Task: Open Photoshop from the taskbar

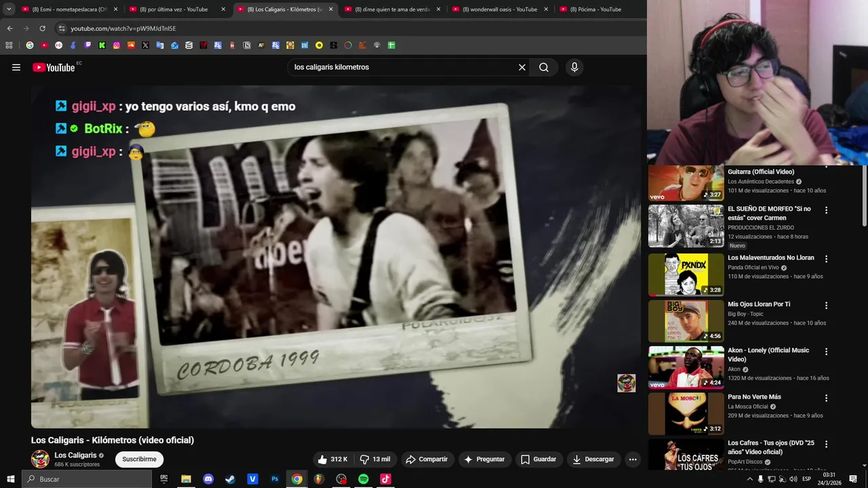Action: click(x=275, y=479)
